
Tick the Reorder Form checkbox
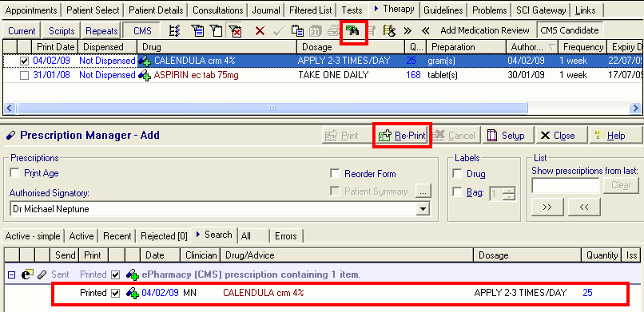(x=335, y=174)
